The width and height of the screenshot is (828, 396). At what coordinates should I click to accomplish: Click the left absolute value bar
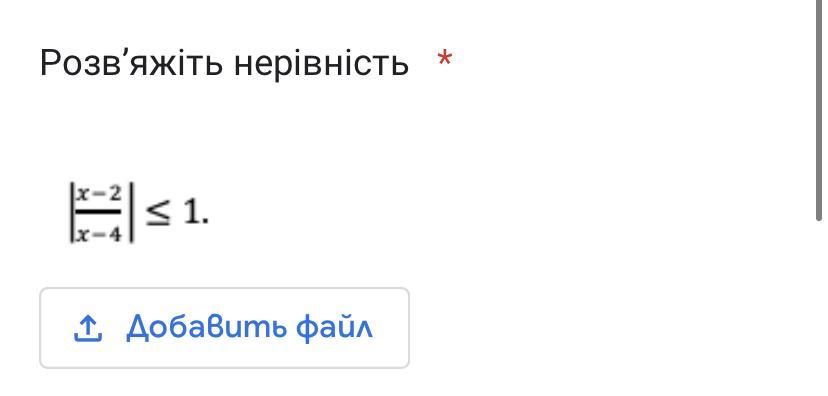[x=72, y=212]
